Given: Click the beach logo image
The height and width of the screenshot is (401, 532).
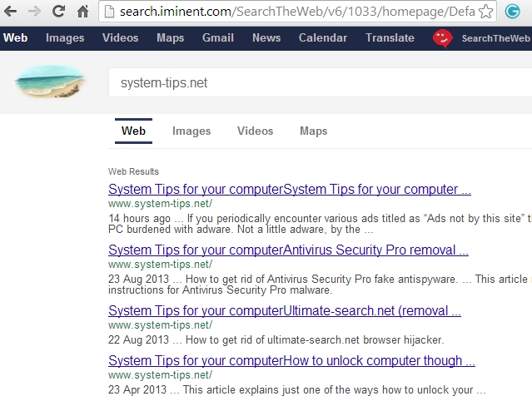Looking at the screenshot, I should click(50, 82).
